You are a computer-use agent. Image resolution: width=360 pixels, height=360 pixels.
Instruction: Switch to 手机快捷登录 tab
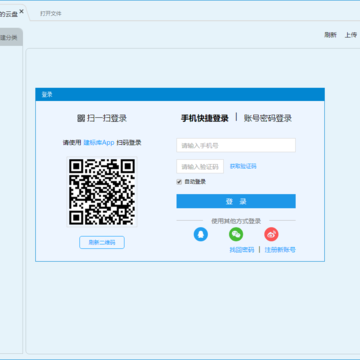(205, 118)
